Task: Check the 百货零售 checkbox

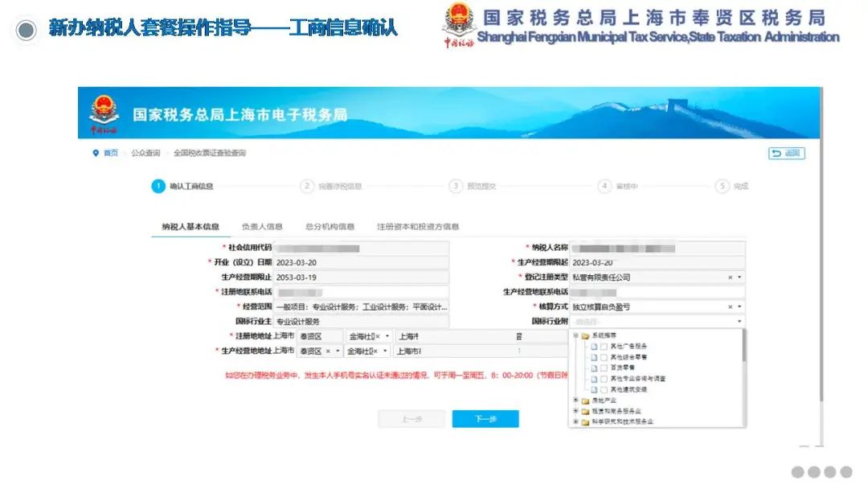Action: pyautogui.click(x=604, y=368)
